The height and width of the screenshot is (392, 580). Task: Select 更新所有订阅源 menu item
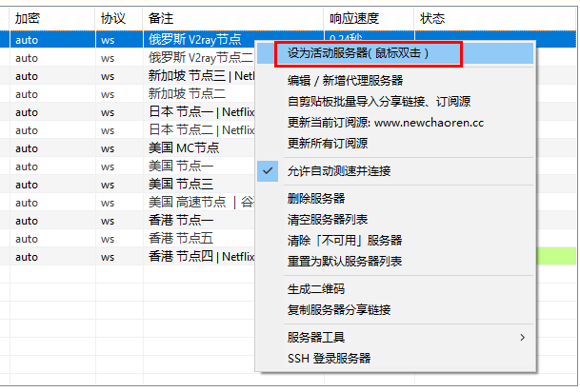click(327, 143)
